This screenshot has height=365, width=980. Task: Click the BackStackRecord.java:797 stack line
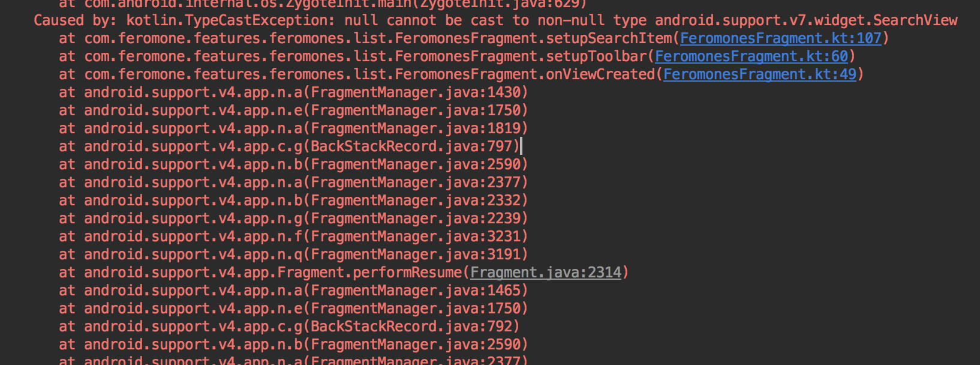(288, 146)
